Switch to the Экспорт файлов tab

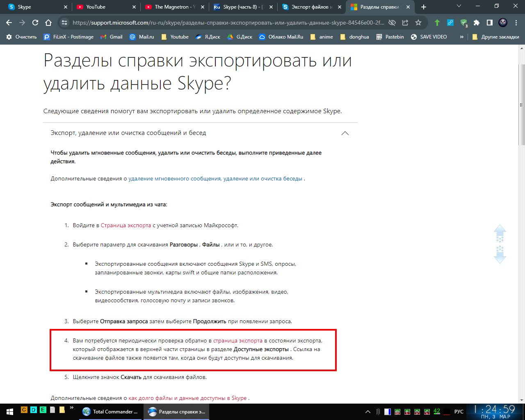(312, 7)
